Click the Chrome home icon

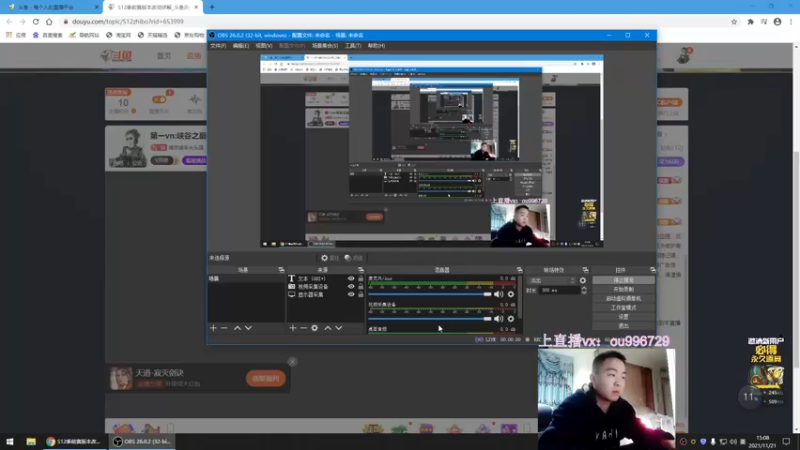click(x=49, y=21)
